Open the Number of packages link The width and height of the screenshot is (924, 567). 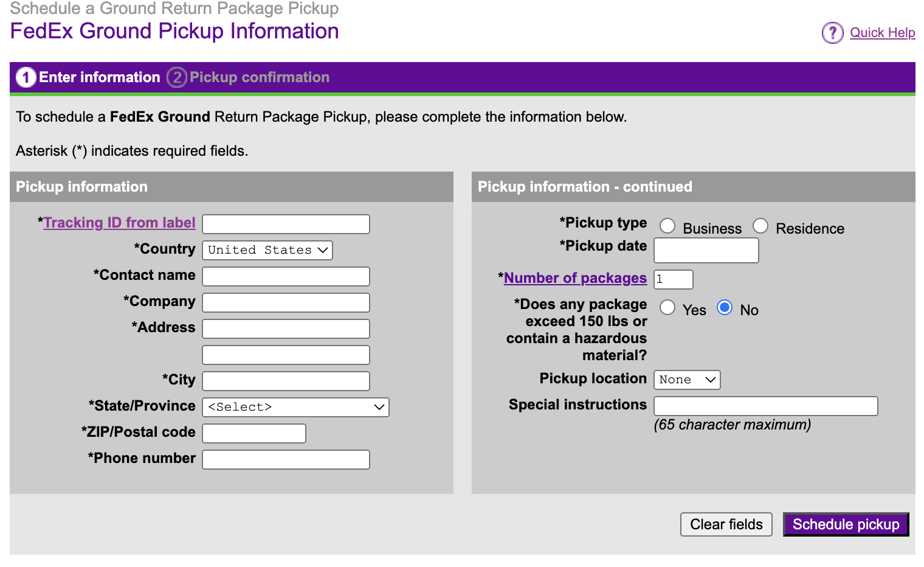click(575, 278)
